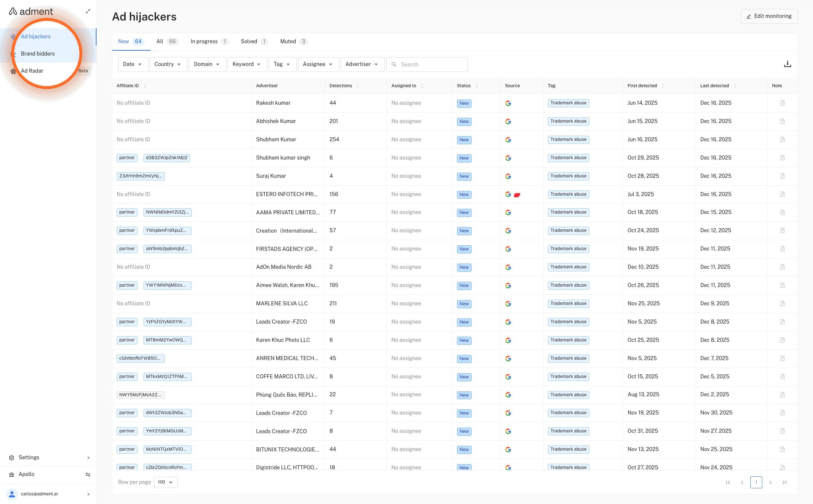The height and width of the screenshot is (504, 813).
Task: Download the table with the export icon
Action: pyautogui.click(x=787, y=64)
